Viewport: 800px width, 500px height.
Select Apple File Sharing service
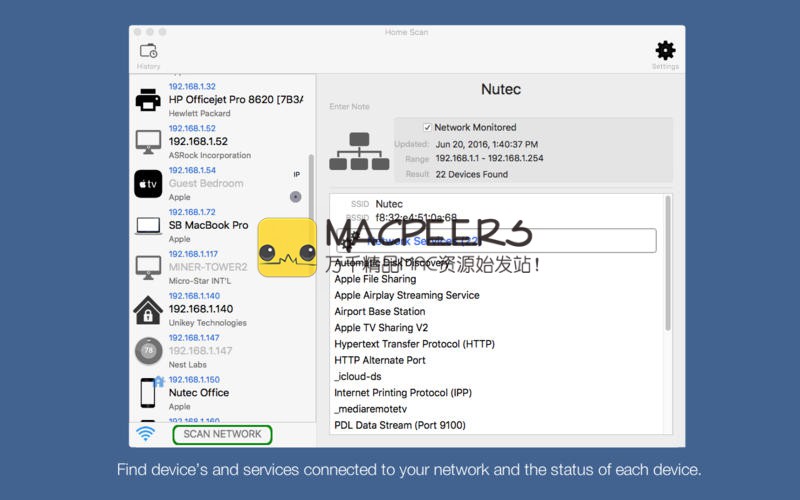pos(376,279)
